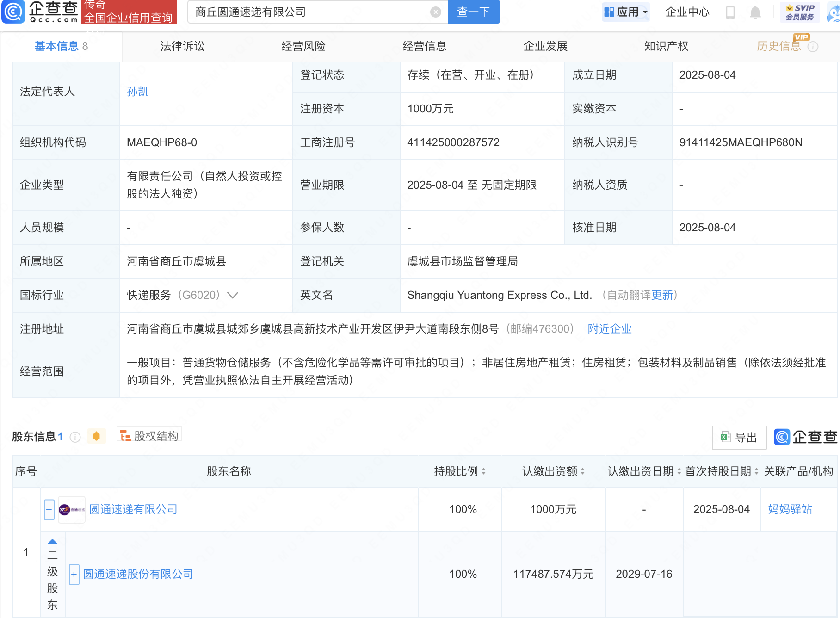Switch to the 知识产权 tab
This screenshot has height=618, width=840.
(x=666, y=46)
